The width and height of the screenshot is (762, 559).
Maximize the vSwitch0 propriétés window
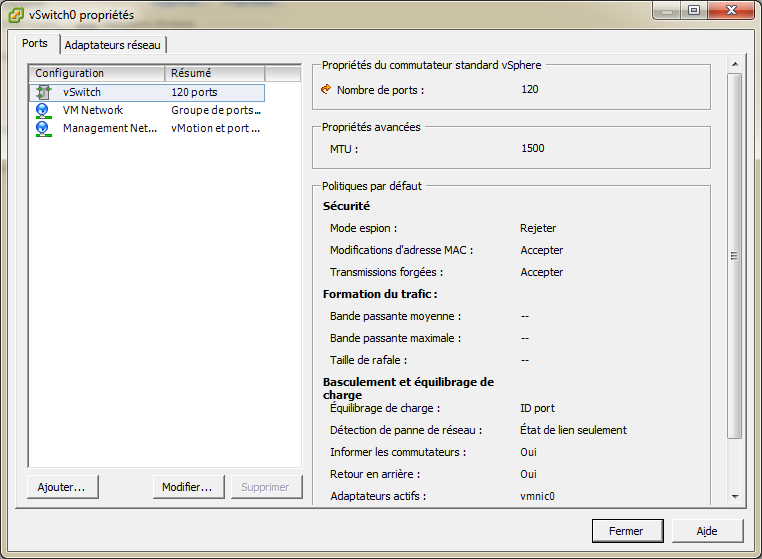(x=694, y=11)
